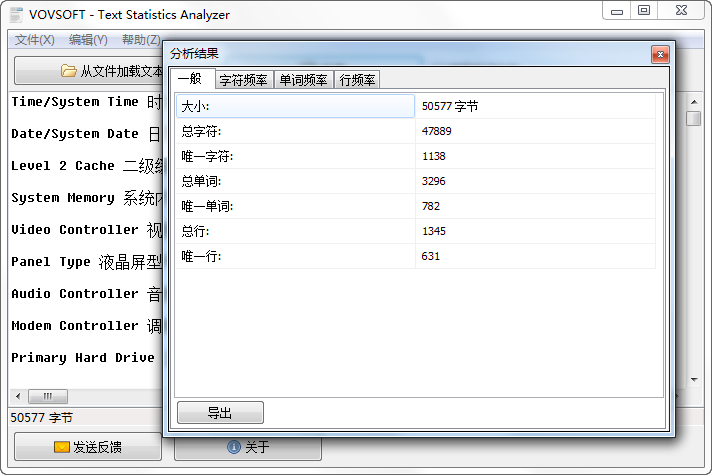Close the 分析结果 dialog

[x=659, y=54]
